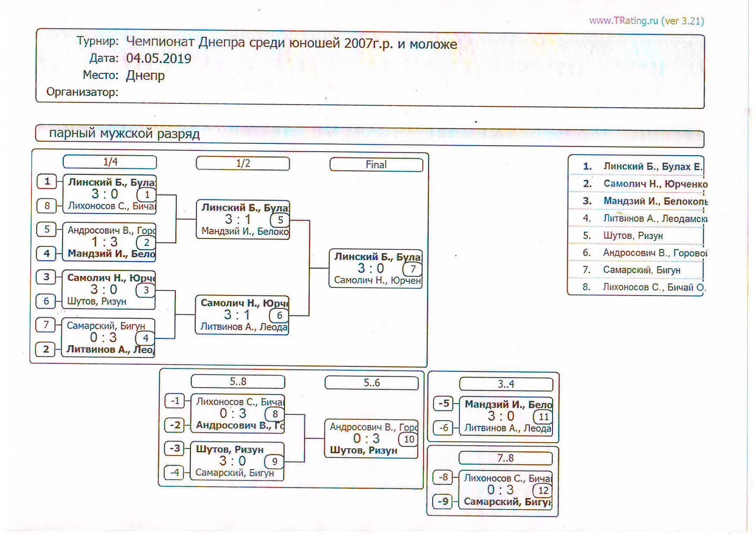The image size is (756, 534).
Task: Select the Final round header
Action: point(376,165)
